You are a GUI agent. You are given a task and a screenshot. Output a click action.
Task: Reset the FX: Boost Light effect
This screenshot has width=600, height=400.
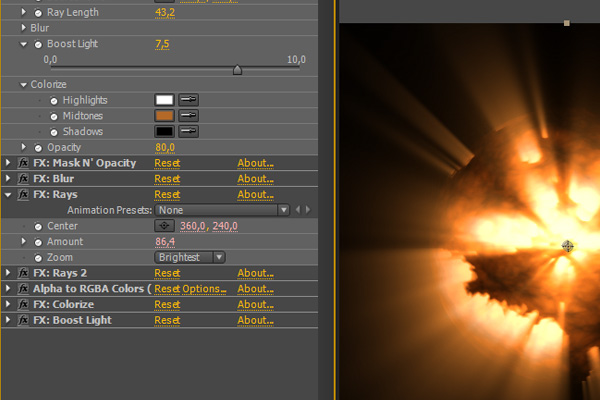pyautogui.click(x=167, y=320)
